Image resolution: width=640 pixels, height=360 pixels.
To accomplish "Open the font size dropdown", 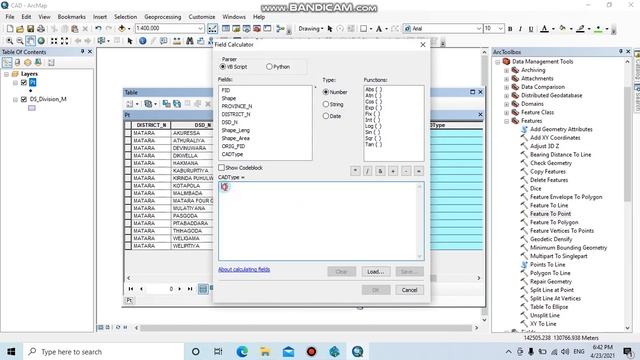I will [x=500, y=29].
